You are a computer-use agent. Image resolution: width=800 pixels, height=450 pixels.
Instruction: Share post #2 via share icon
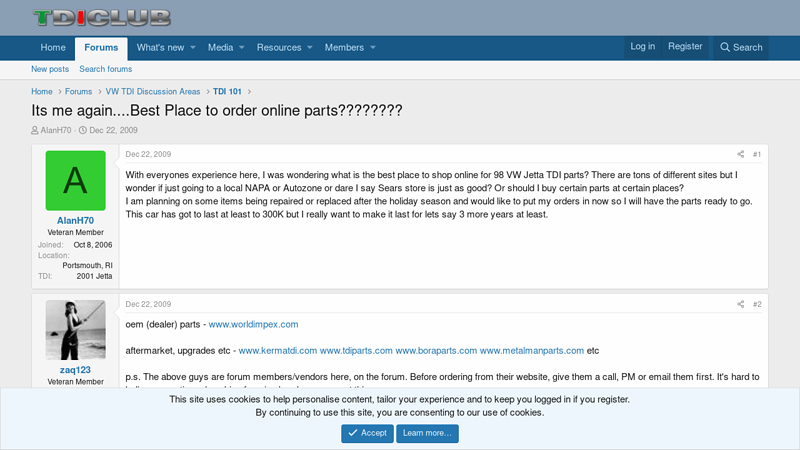[740, 304]
